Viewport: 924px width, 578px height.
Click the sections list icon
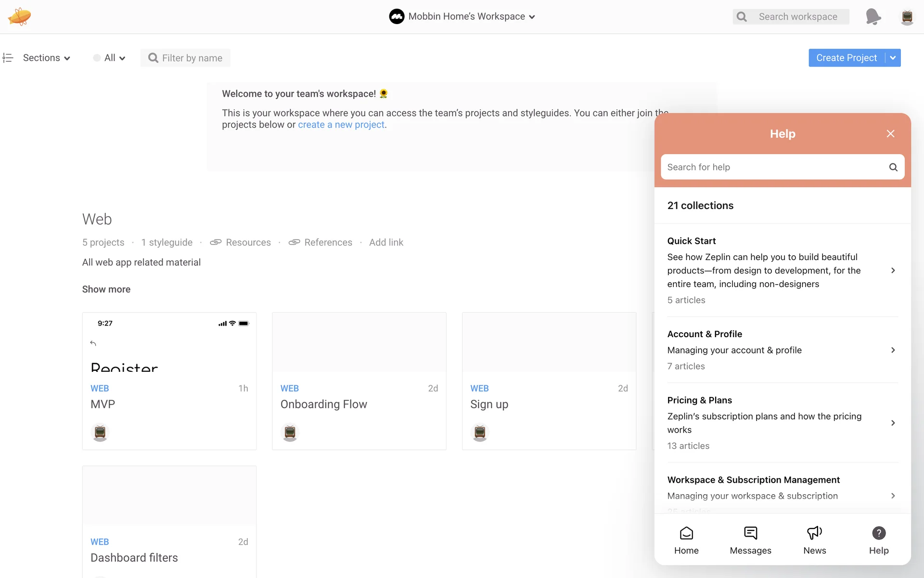coord(8,58)
